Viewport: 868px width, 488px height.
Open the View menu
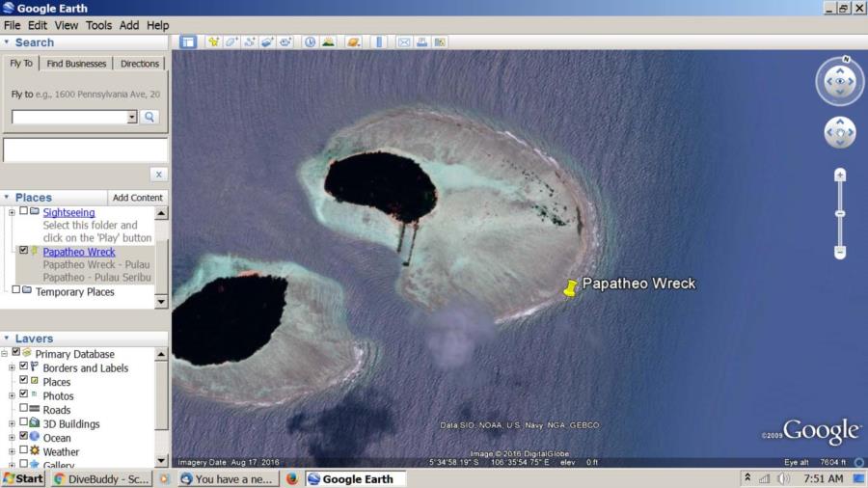point(66,25)
